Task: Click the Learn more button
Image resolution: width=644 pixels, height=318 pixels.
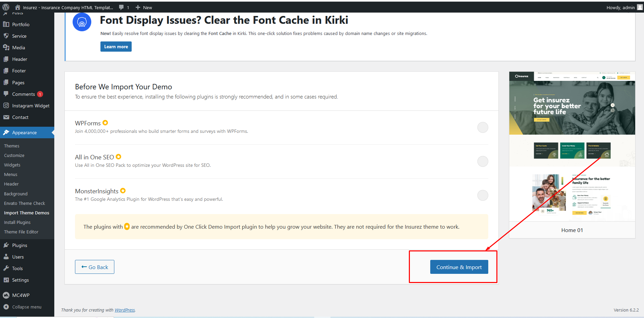Action: (x=116, y=47)
